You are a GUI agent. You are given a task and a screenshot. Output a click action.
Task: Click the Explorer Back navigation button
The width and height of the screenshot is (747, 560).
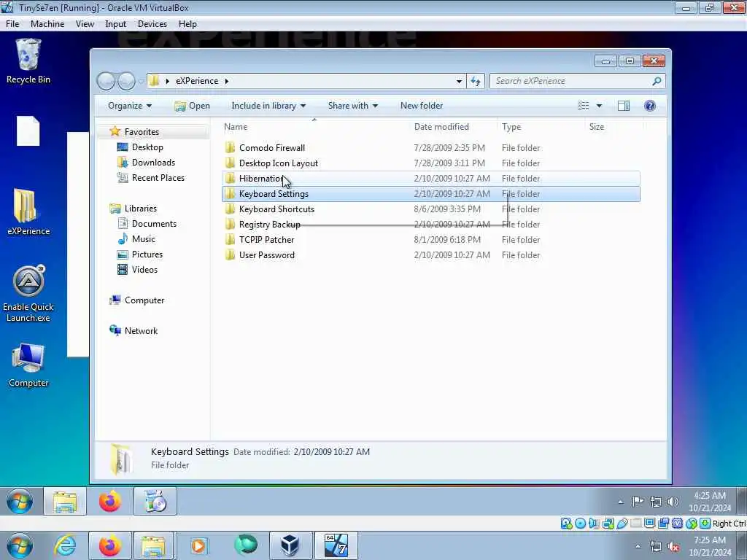point(106,81)
